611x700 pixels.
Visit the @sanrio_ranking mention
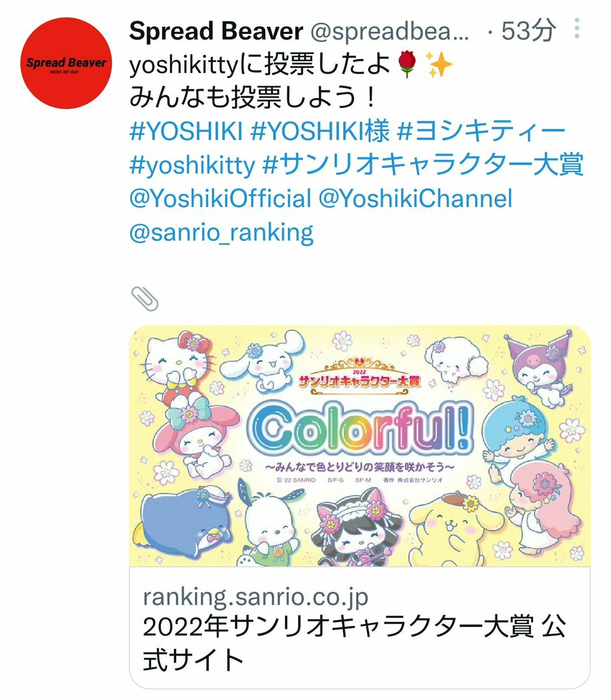(222, 233)
